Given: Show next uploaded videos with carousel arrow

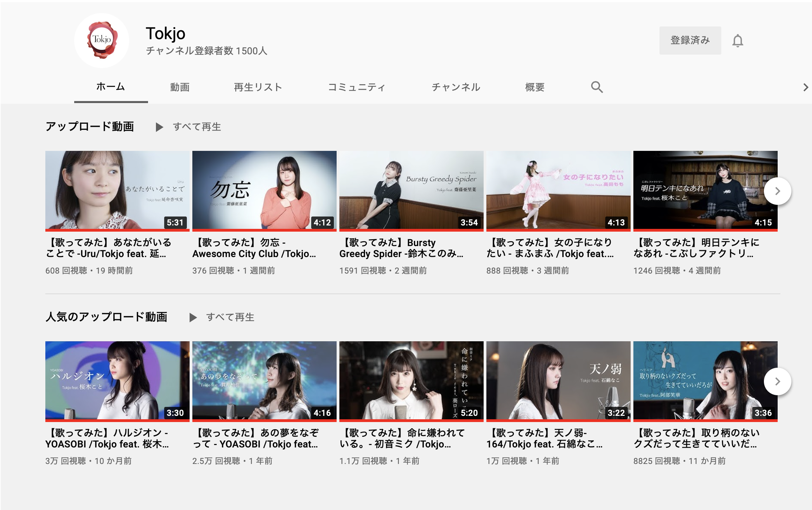Looking at the screenshot, I should pos(777,191).
